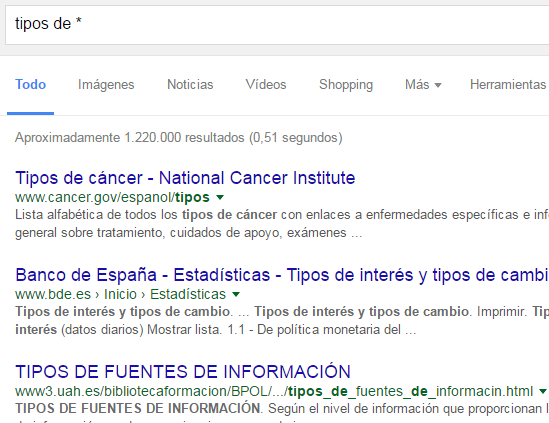Switch to the Imágenes tab
549x423 pixels.
[x=106, y=85]
